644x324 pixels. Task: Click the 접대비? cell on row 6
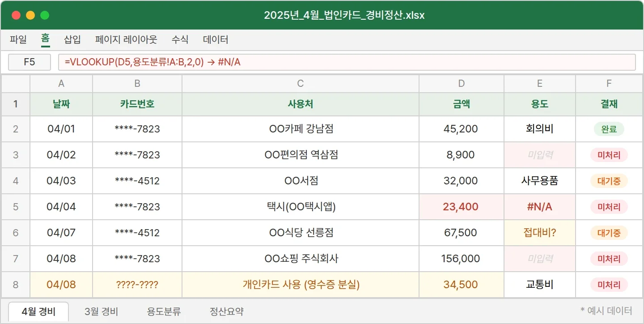[539, 233]
